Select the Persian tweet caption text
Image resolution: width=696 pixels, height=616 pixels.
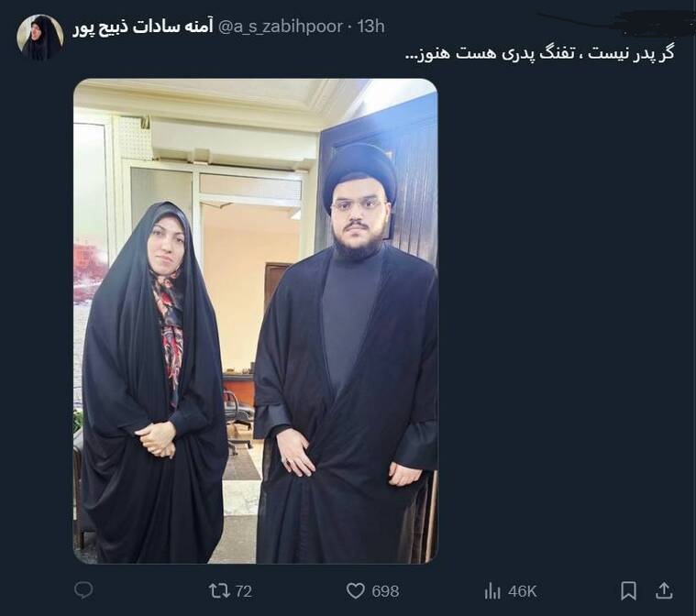(x=540, y=55)
